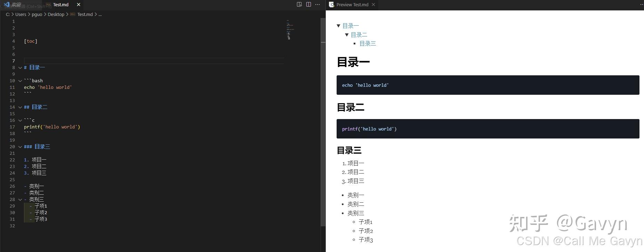Click '# 目录一' heading in the editor
The image size is (644, 252).
coord(34,67)
